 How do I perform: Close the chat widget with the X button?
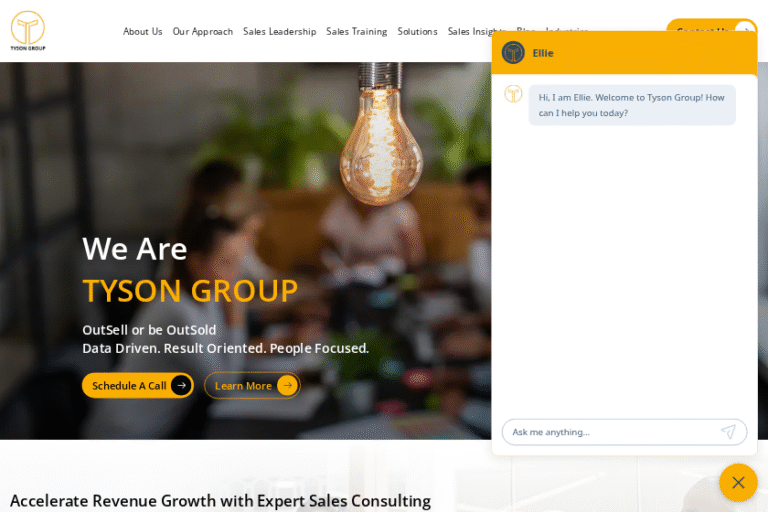(x=738, y=483)
